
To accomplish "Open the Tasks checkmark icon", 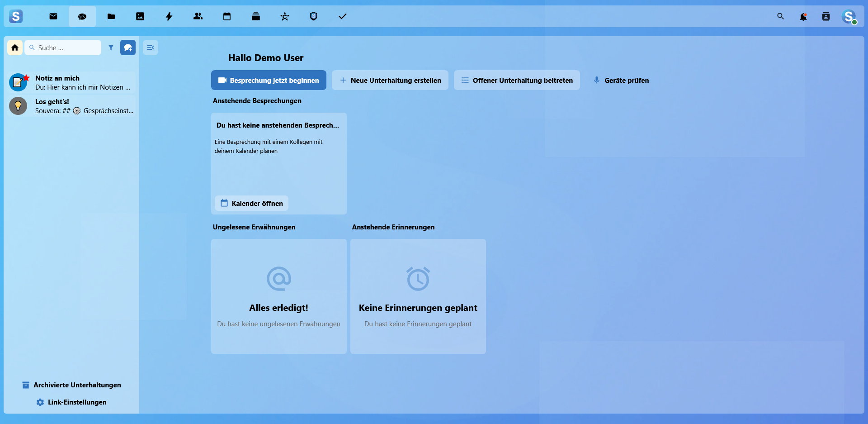I will (x=343, y=16).
